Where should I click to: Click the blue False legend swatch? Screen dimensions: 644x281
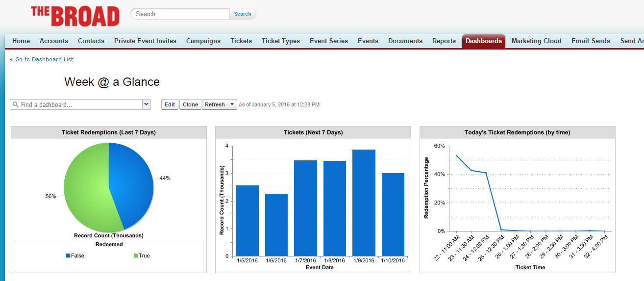point(68,255)
